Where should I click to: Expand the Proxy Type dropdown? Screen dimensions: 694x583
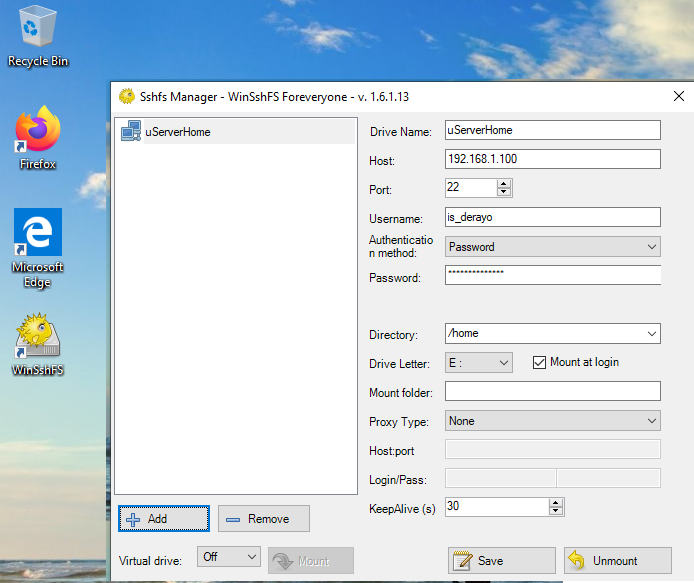tap(652, 421)
